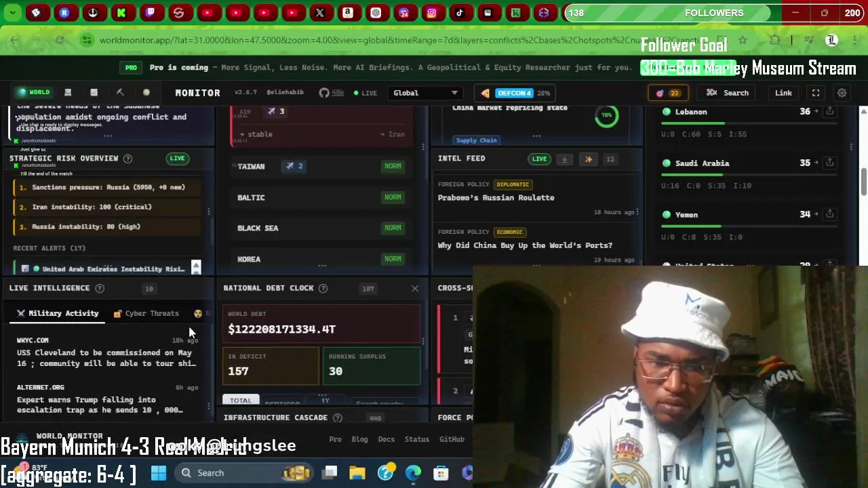
Task: Open Why Did China Buy Ports article
Action: tap(525, 245)
